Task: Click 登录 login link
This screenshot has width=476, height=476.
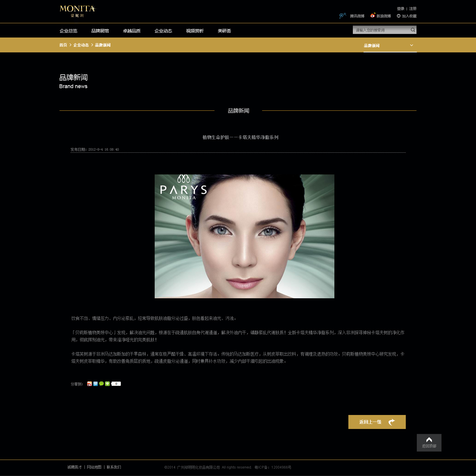Action: pyautogui.click(x=400, y=9)
